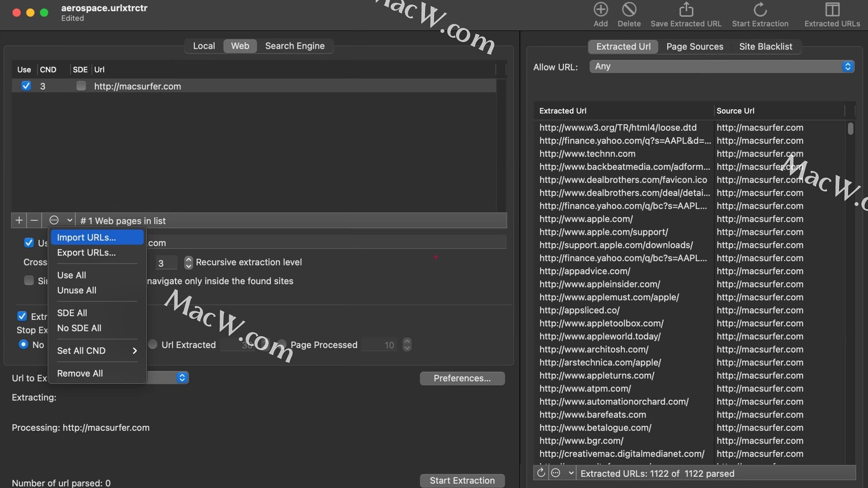The image size is (868, 488).
Task: Select http://www.apple.com/support/ extracted row
Action: click(690, 232)
